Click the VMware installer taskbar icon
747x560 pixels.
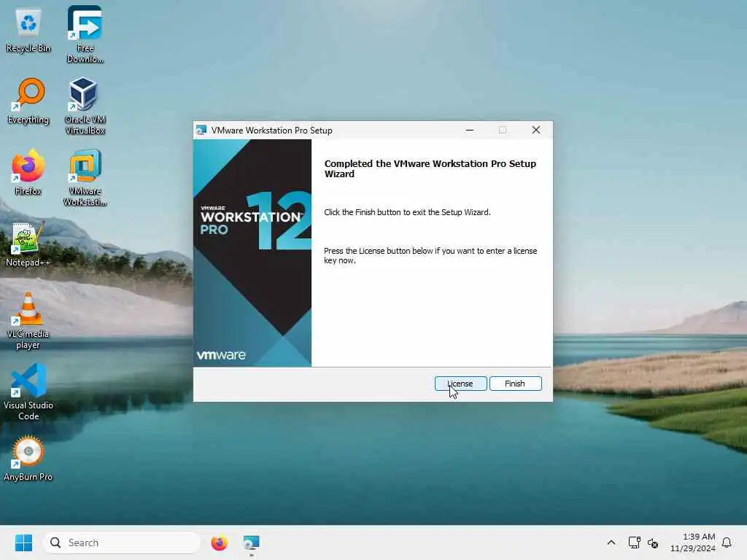[x=251, y=542]
